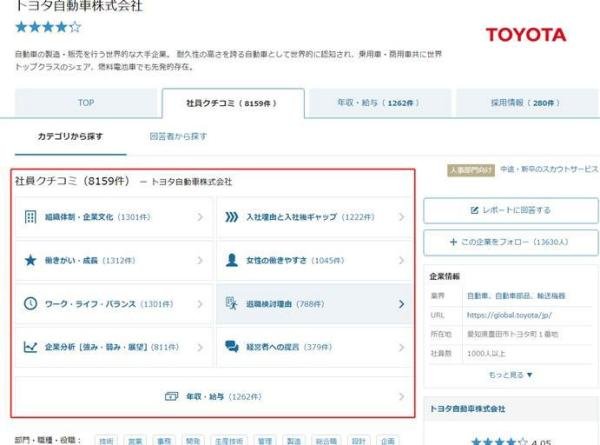Follow company via この企業をフォロー button
This screenshot has width=600, height=445.
click(x=511, y=242)
